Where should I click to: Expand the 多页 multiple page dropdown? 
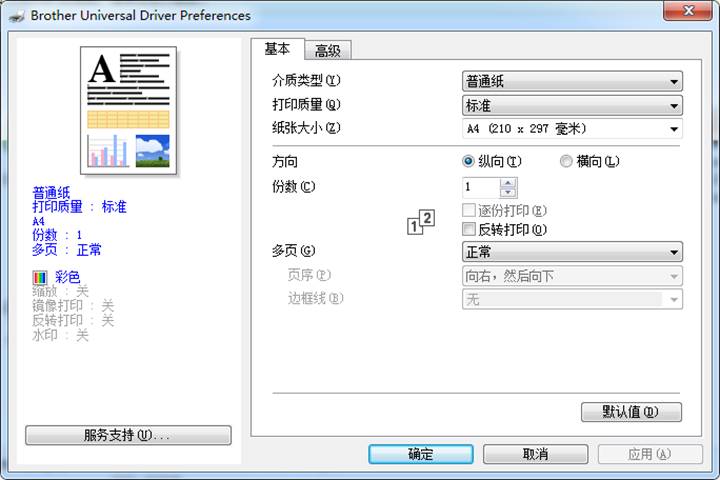coord(572,252)
